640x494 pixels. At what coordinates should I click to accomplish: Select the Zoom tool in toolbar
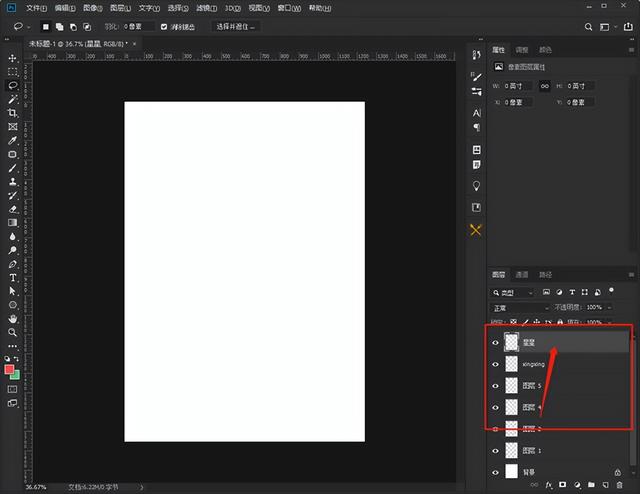click(12, 332)
